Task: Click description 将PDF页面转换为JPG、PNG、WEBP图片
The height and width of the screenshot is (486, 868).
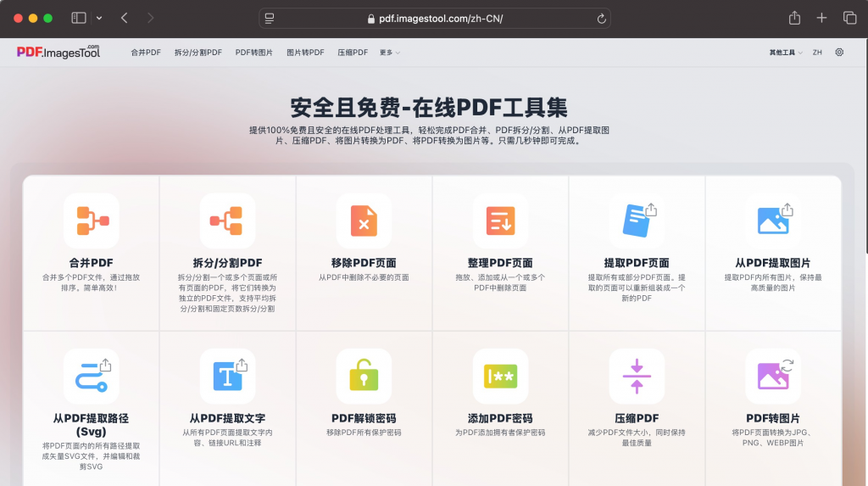Action: tap(773, 438)
